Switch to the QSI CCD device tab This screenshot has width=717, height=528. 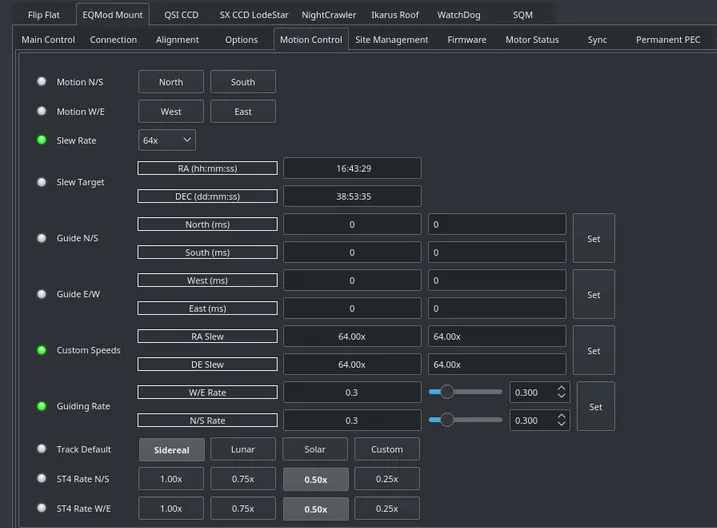pyautogui.click(x=181, y=15)
